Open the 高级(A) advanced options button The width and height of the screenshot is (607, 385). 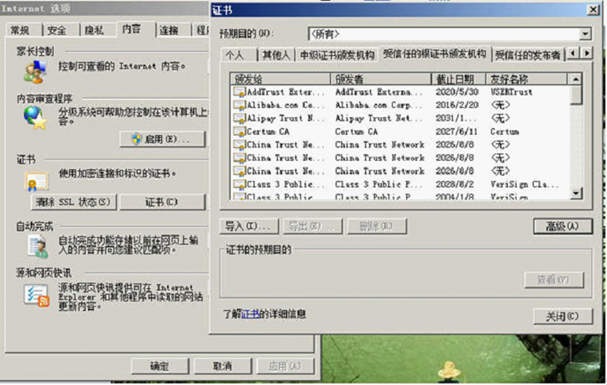point(562,226)
